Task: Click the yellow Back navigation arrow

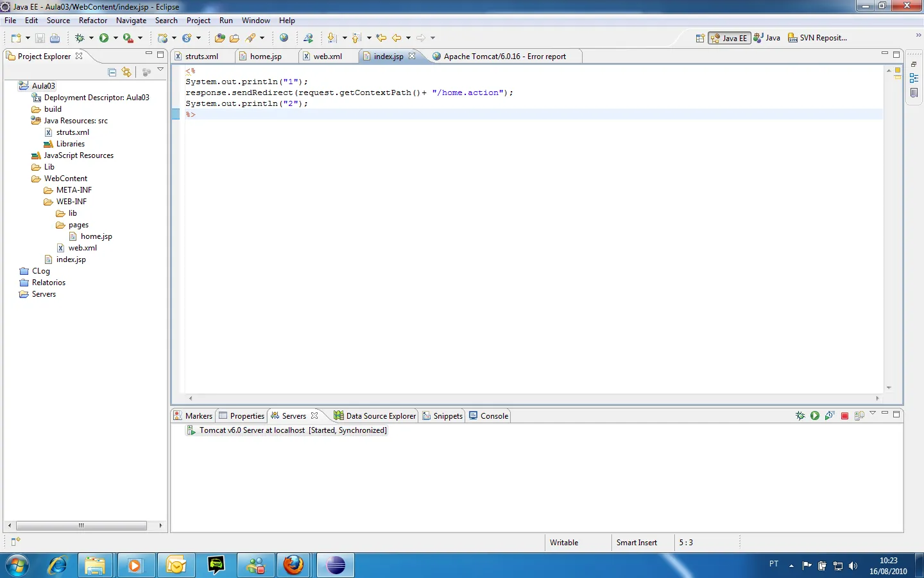Action: coord(397,38)
